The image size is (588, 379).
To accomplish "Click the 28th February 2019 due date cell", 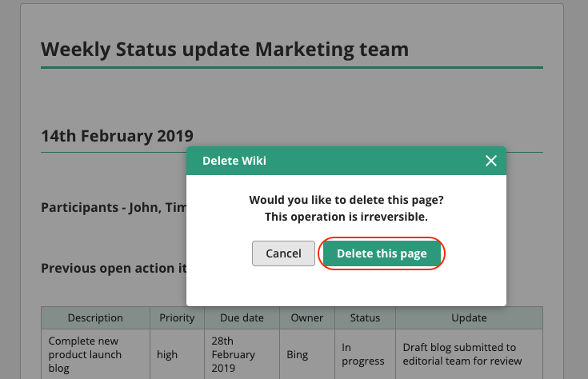I will pyautogui.click(x=234, y=354).
